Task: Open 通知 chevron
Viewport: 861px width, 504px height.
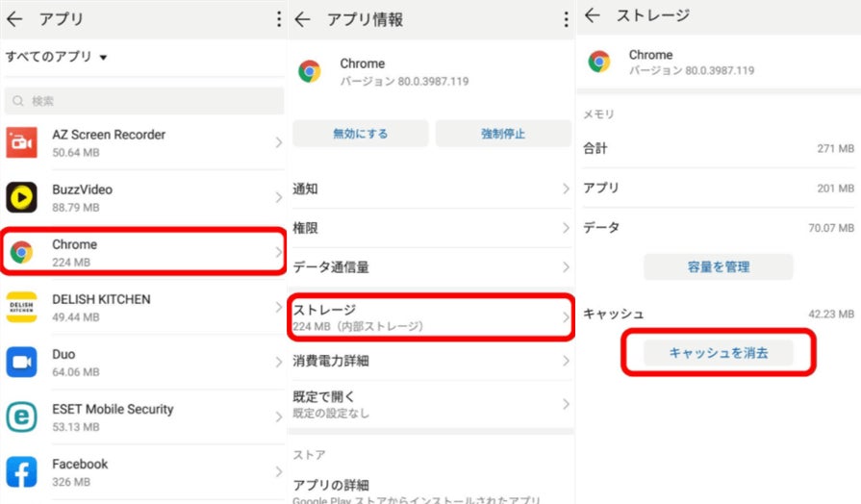Action: [566, 189]
